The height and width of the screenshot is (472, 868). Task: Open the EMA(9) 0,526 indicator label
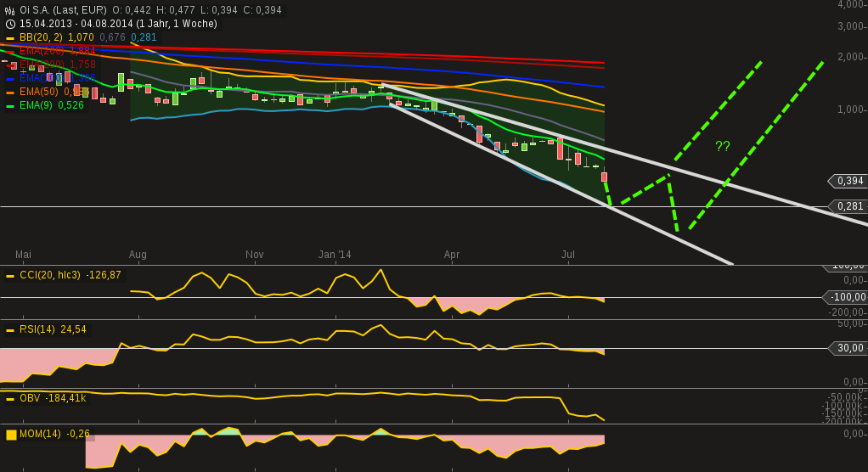click(x=51, y=106)
